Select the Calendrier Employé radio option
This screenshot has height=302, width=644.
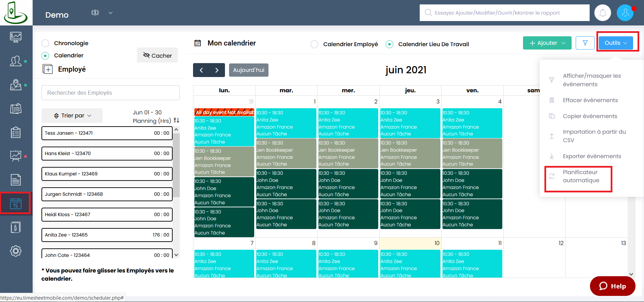click(x=314, y=44)
